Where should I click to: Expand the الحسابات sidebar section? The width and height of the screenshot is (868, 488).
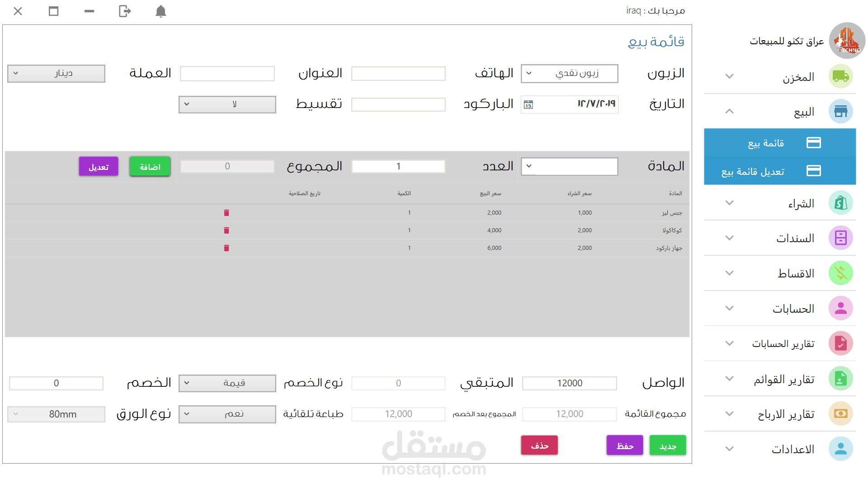729,308
